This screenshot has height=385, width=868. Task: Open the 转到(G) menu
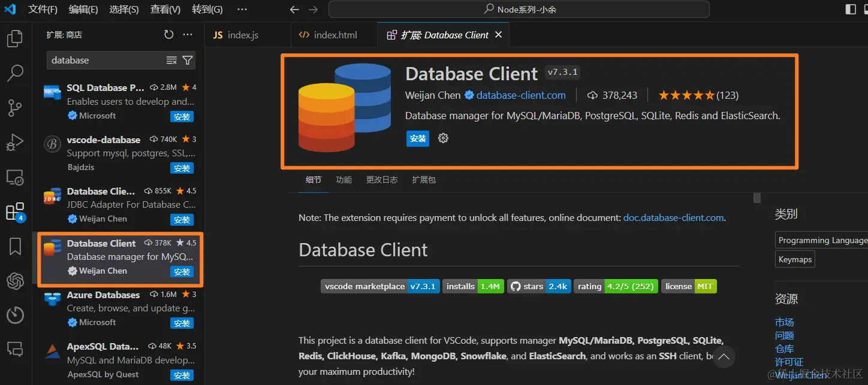[x=207, y=10]
